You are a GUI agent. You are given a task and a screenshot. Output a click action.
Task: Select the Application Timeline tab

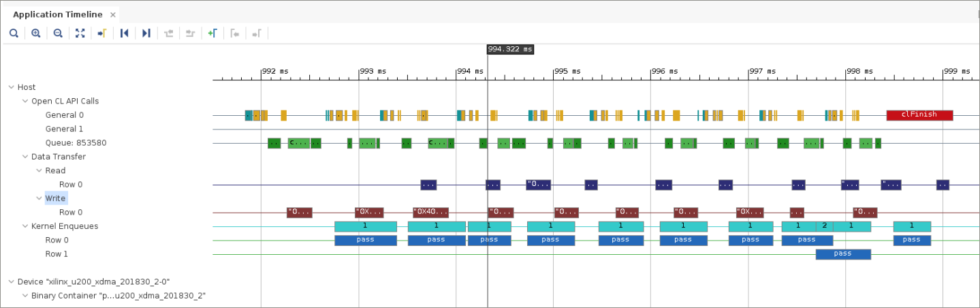coord(58,14)
